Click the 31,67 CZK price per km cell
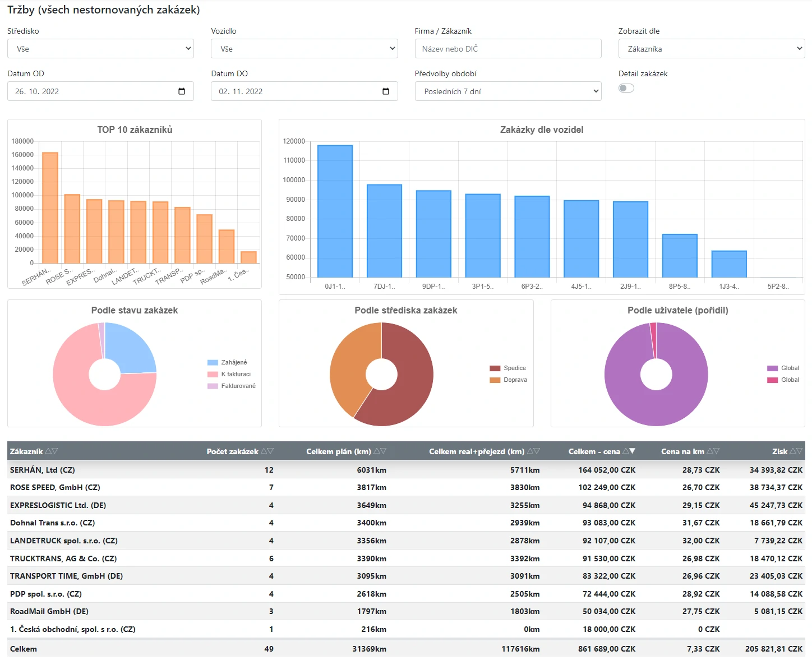 pyautogui.click(x=701, y=523)
